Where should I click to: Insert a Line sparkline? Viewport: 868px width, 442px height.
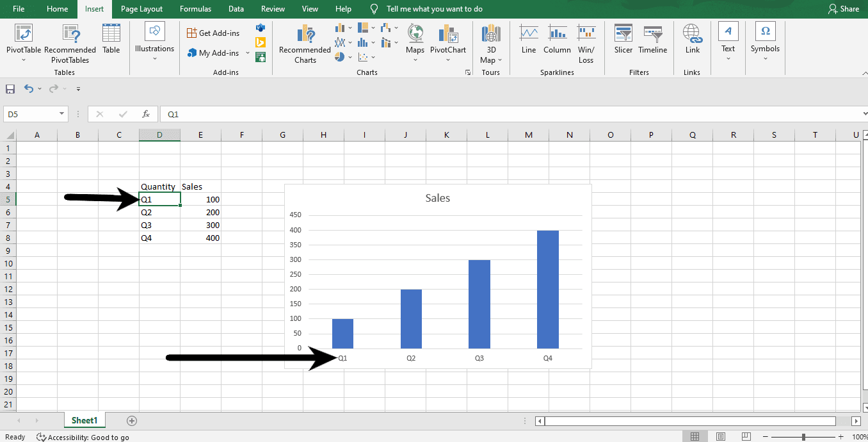529,38
